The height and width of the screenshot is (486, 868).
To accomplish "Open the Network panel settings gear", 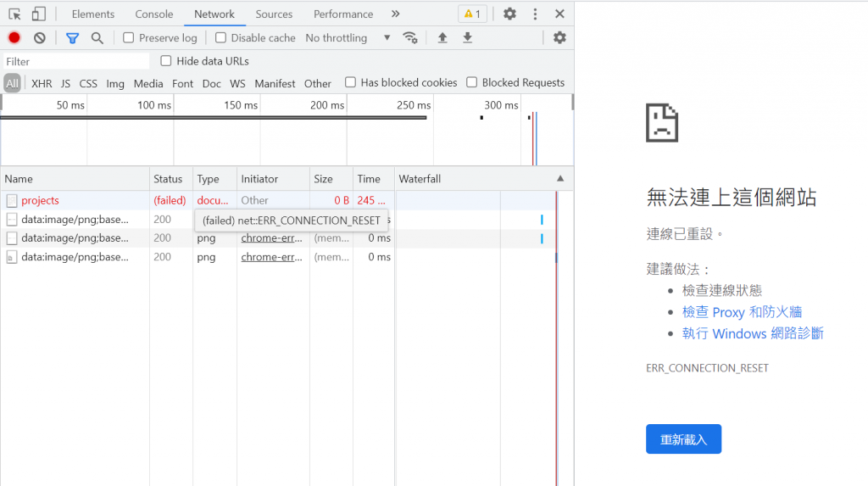I will click(x=559, y=37).
